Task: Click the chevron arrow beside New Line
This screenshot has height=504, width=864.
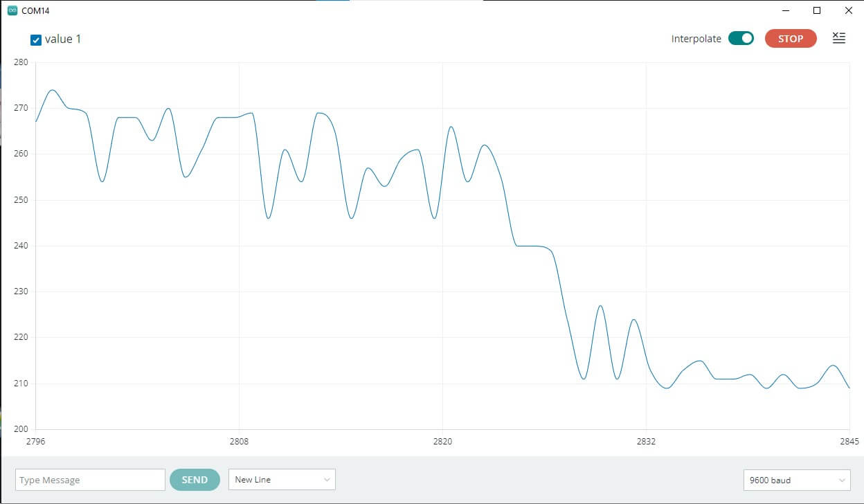Action: tap(327, 480)
